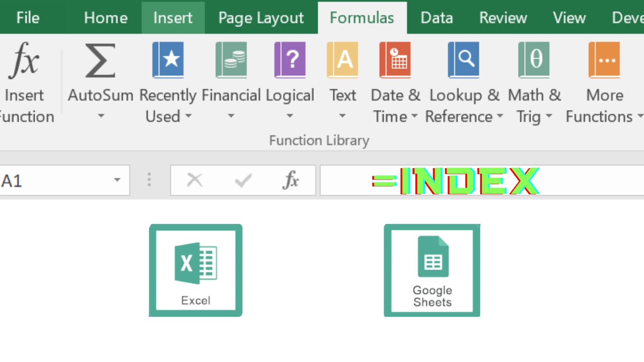The width and height of the screenshot is (644, 362).
Task: Open the More Functions ellipsis book icon
Action: (604, 60)
